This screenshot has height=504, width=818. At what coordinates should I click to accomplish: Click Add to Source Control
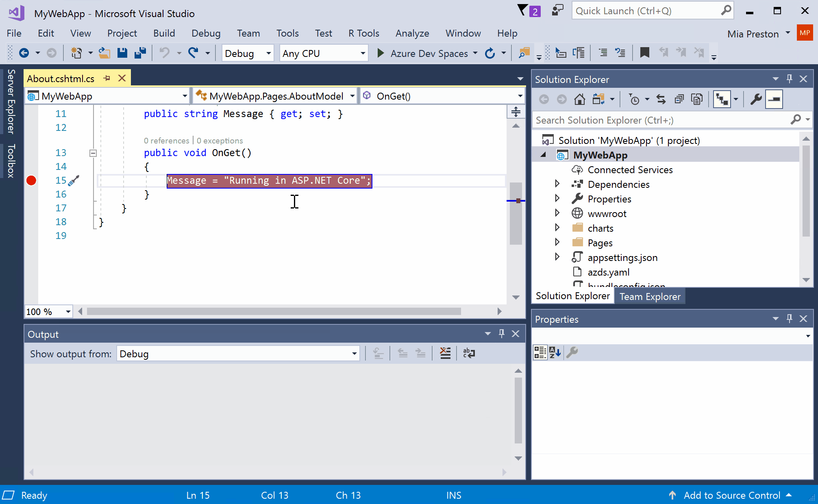point(732,495)
